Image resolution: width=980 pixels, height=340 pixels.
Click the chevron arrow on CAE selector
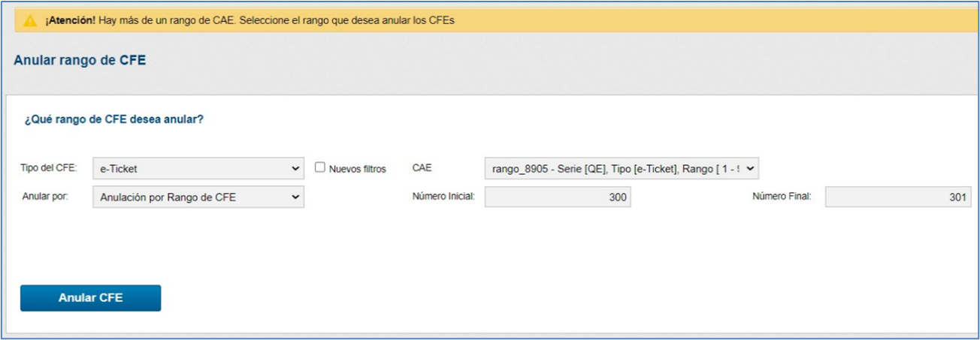[x=750, y=169]
